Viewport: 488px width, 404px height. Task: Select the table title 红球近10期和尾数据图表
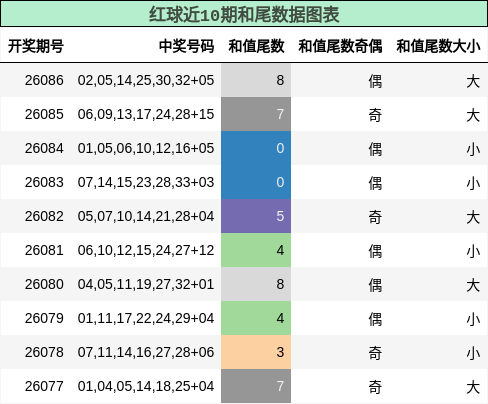244,15
